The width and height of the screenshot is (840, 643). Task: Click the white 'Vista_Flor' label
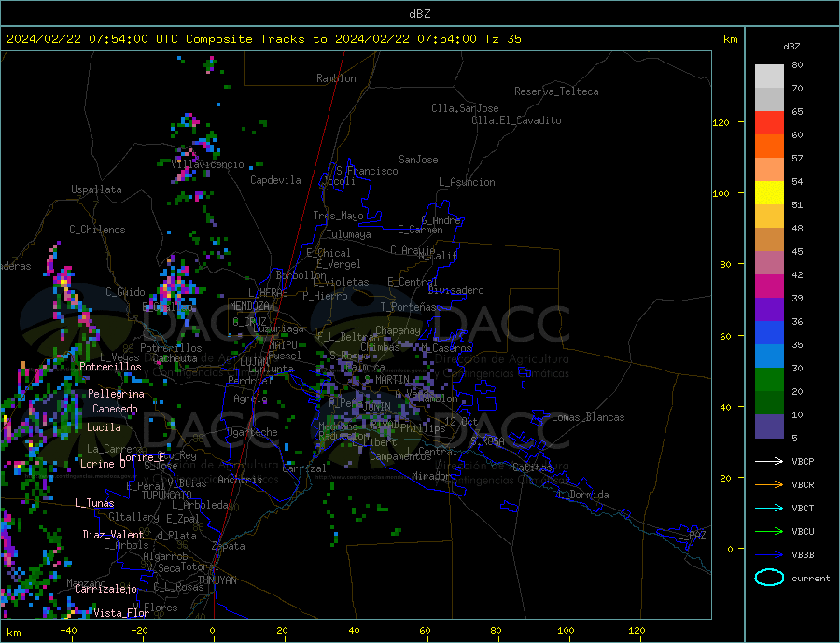tap(121, 613)
